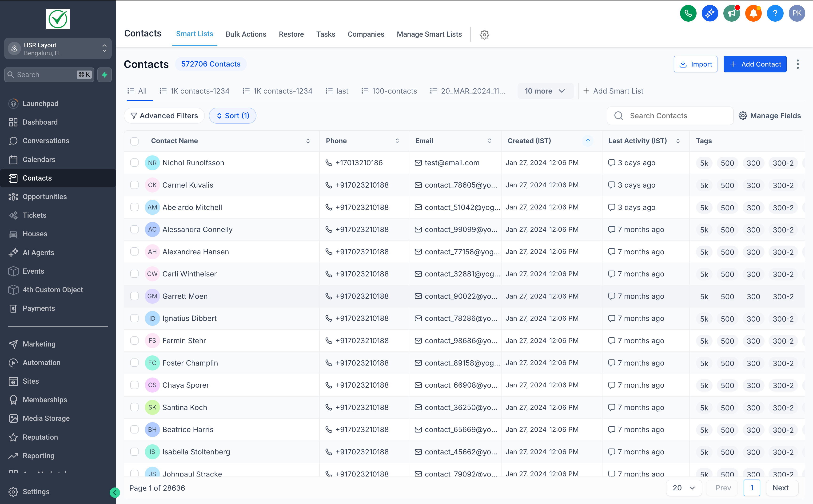Click the sort icon on the Phone column
This screenshot has width=813, height=504.
[x=397, y=141]
